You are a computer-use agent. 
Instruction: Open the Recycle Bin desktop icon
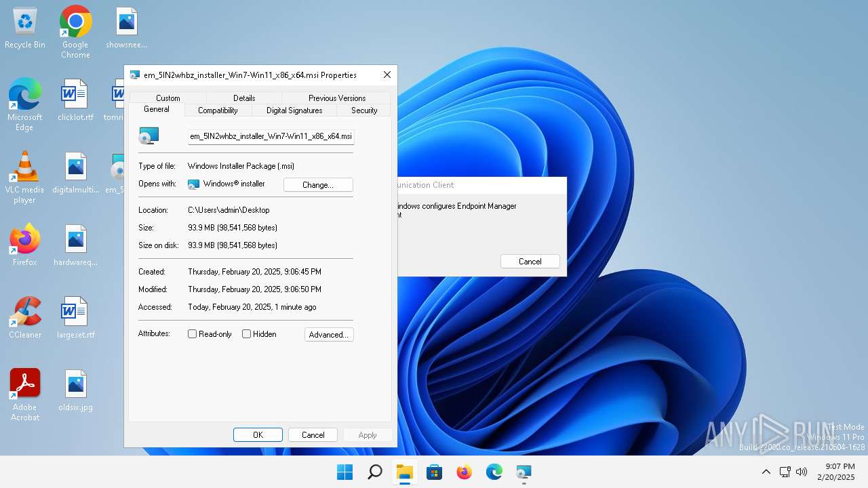(25, 29)
